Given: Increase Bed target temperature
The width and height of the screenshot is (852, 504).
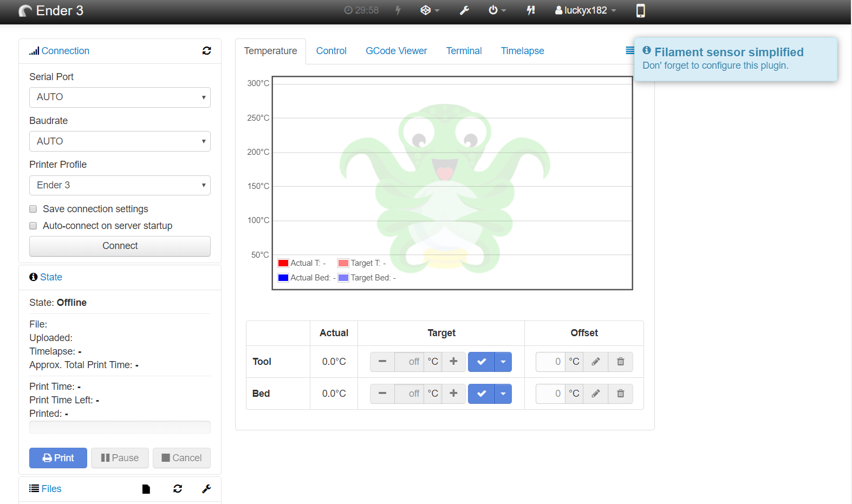Looking at the screenshot, I should point(454,394).
